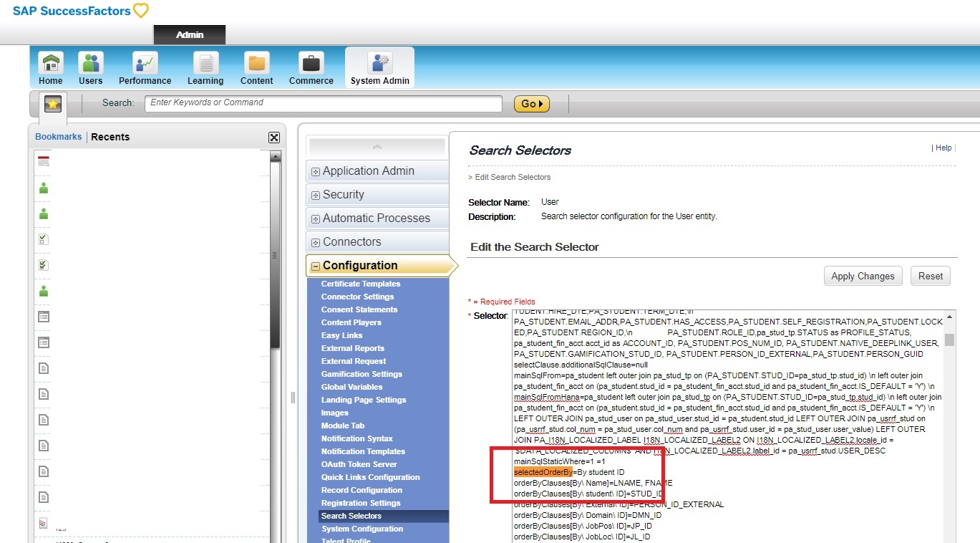Open the Performance module icon
The width and height of the screenshot is (980, 543).
(145, 63)
